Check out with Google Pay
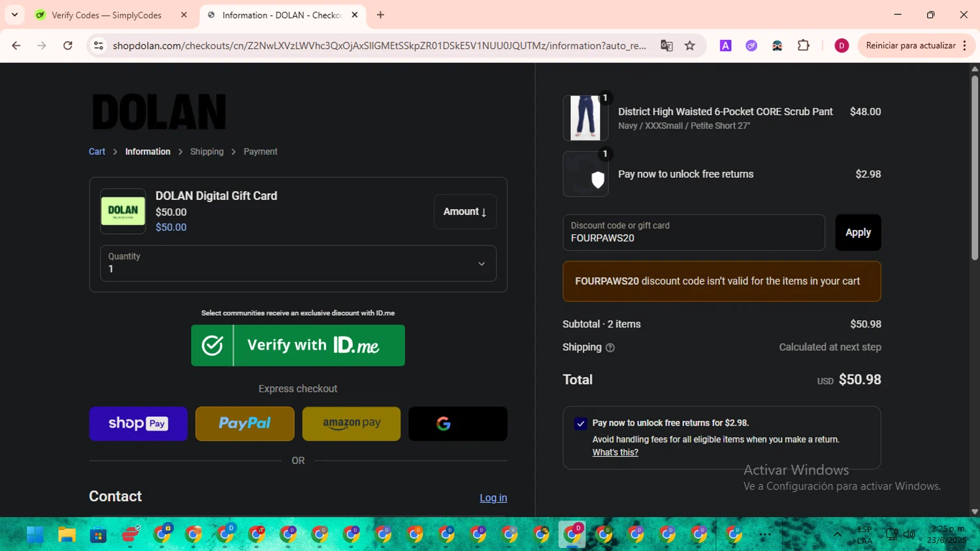This screenshot has height=551, width=980. (458, 424)
